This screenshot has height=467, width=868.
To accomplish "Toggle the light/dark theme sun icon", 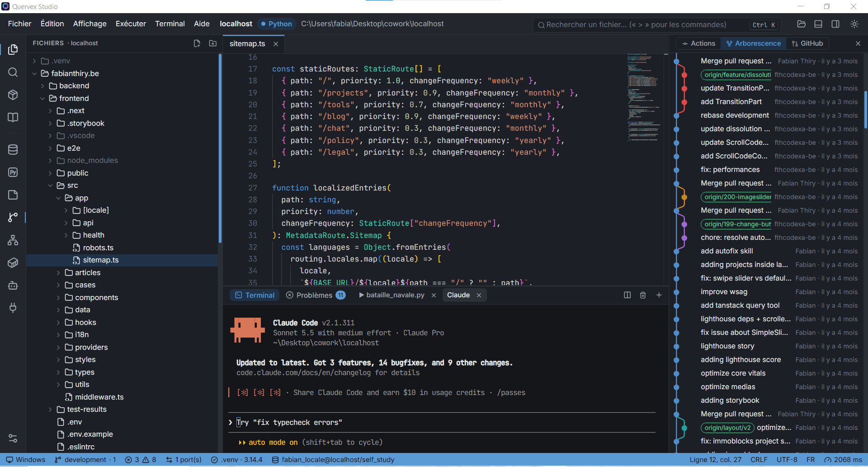I will pyautogui.click(x=854, y=24).
